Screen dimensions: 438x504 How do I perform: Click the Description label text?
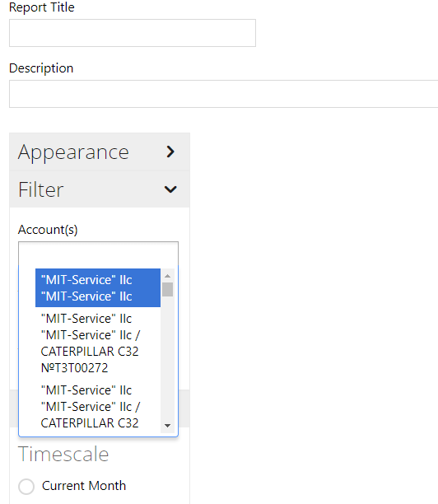point(41,68)
